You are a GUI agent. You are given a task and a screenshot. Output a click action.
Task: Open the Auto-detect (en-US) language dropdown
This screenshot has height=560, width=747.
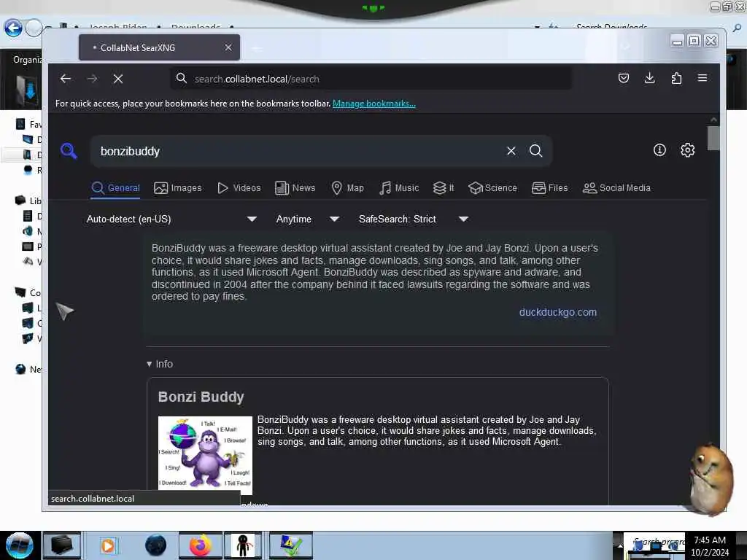pos(171,219)
